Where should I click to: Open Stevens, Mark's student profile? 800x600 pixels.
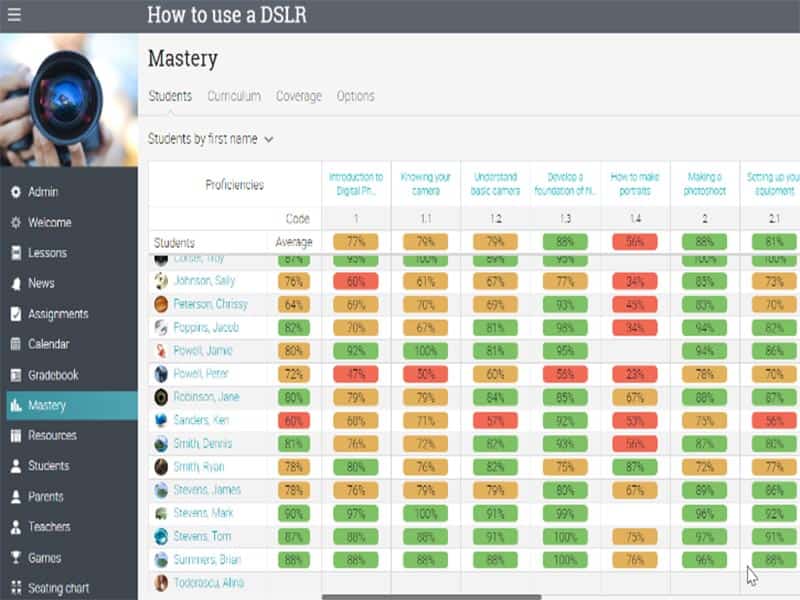pos(203,513)
